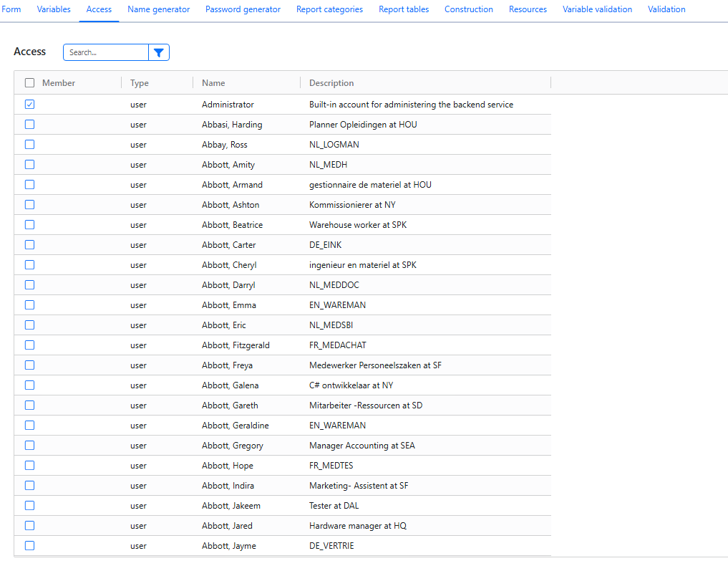
Task: Focus the Access search field
Action: point(106,52)
